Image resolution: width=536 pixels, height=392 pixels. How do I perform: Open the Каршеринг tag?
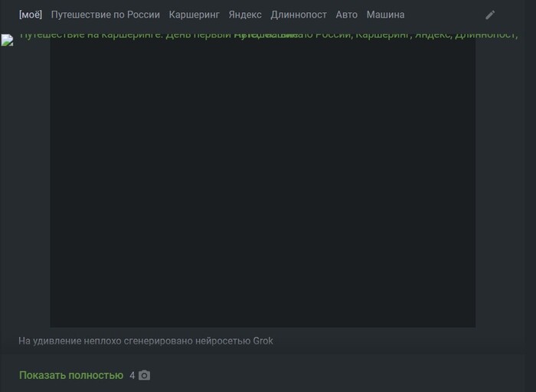194,15
